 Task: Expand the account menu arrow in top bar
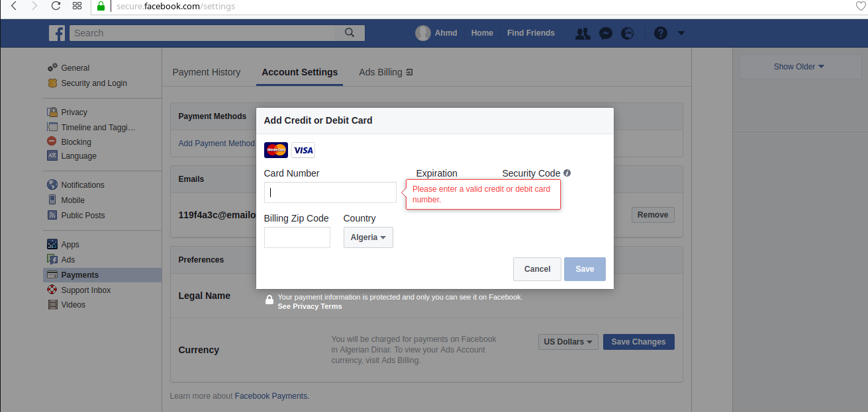click(x=681, y=33)
